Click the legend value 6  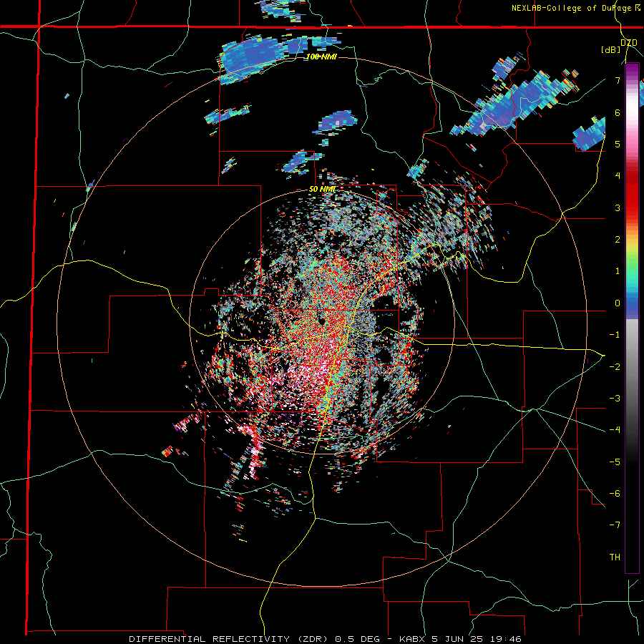(x=618, y=112)
